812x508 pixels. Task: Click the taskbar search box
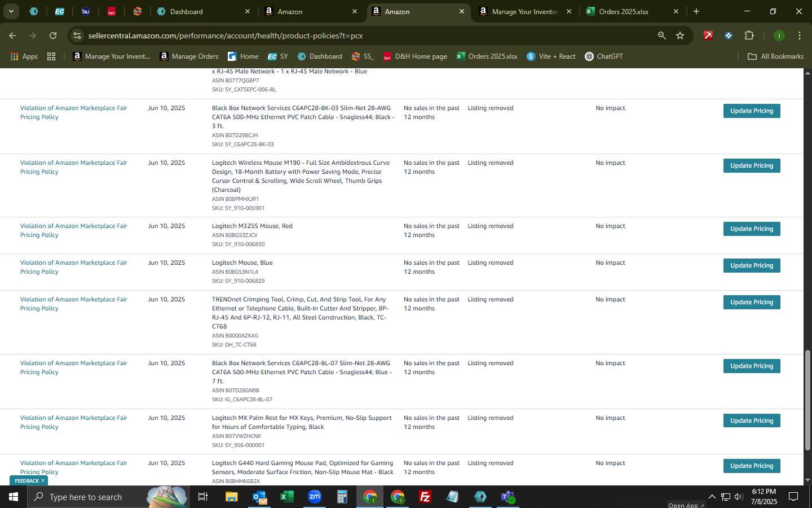[x=107, y=497]
